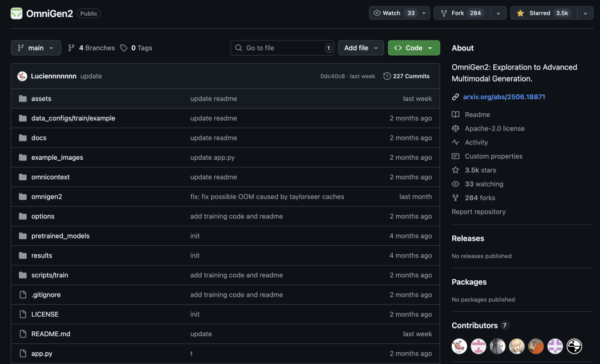Image resolution: width=600 pixels, height=364 pixels.
Task: Click the results folder icon
Action: pos(23,255)
